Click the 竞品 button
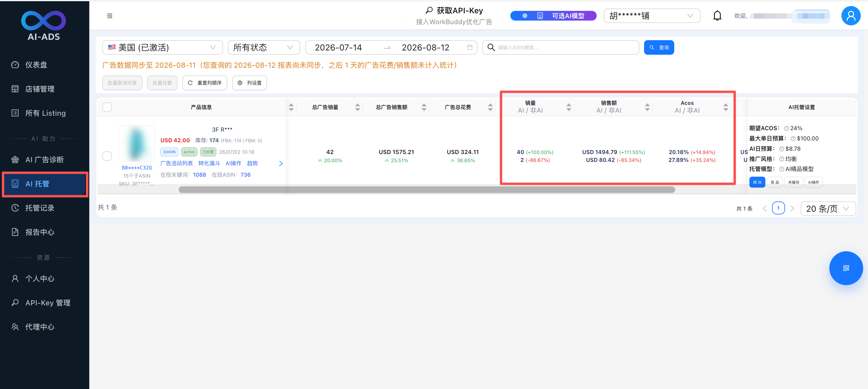868x389 pixels. 775,182
